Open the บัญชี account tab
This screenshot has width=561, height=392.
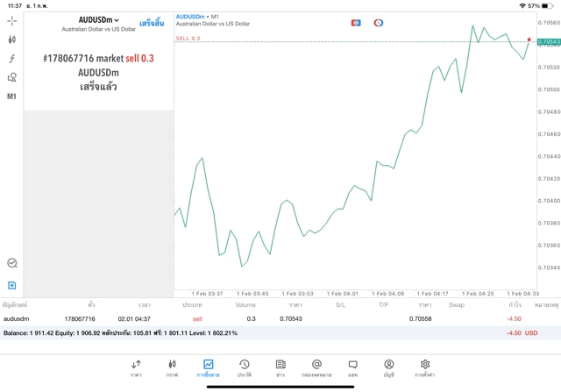point(389,368)
